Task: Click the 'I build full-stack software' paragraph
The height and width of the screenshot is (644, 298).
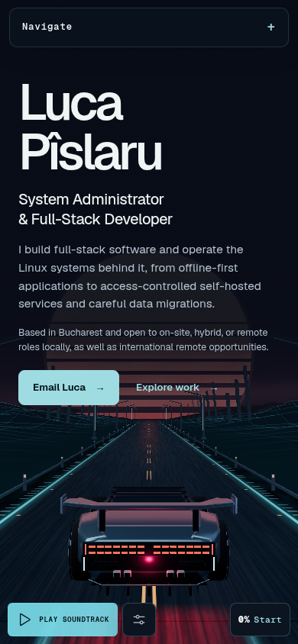Action: click(140, 277)
